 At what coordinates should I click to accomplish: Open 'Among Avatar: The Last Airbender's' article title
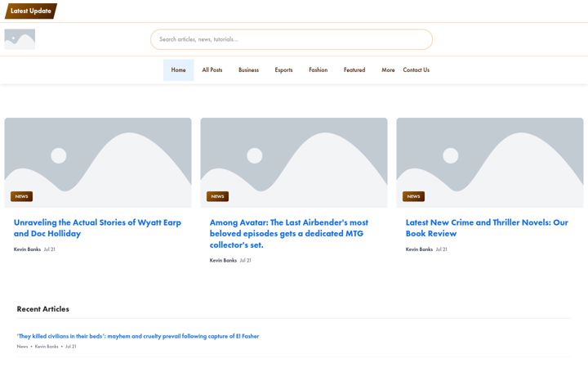[x=289, y=234]
